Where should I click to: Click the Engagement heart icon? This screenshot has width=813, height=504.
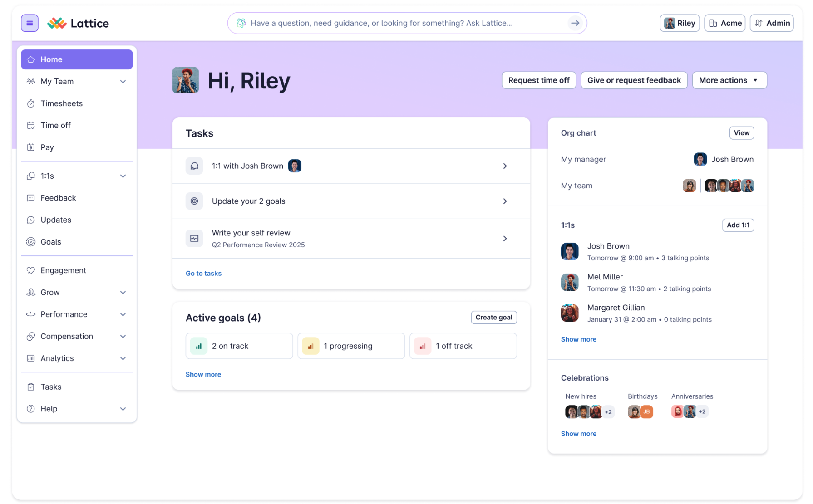31,270
